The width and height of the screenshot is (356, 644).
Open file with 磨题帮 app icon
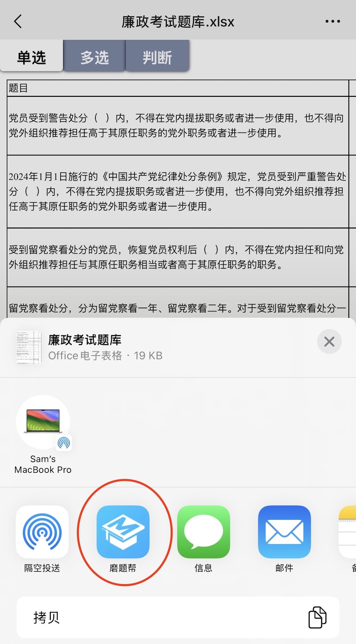(123, 532)
